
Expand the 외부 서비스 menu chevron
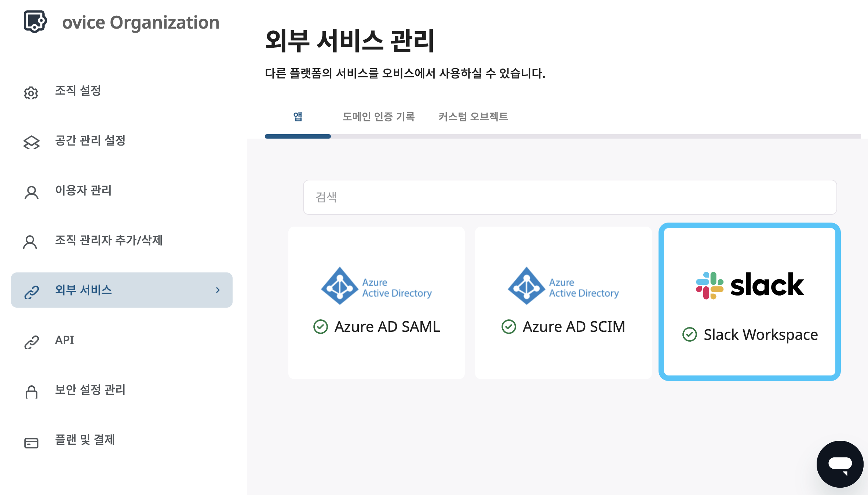point(219,290)
